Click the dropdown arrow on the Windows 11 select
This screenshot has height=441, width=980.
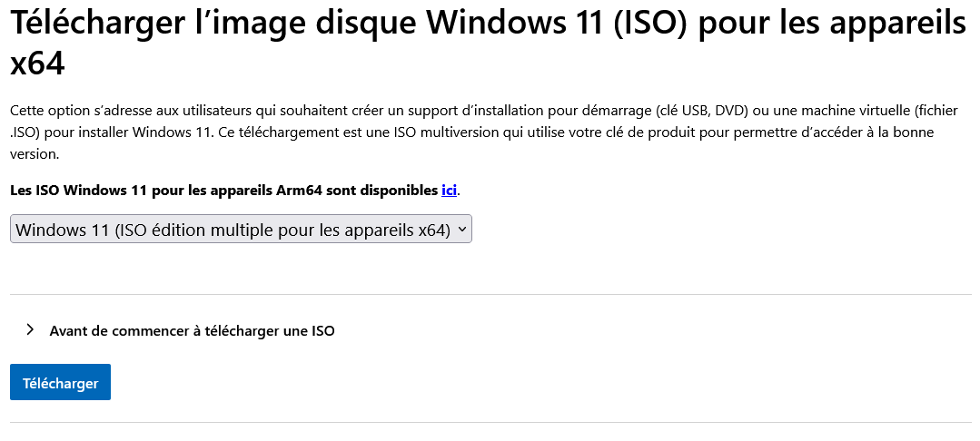(x=462, y=230)
